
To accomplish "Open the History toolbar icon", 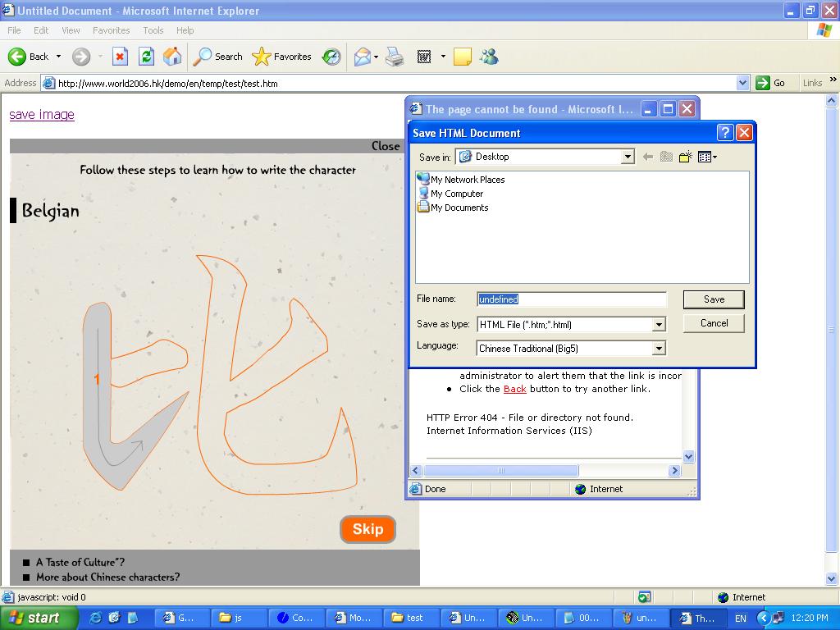I will [x=331, y=57].
